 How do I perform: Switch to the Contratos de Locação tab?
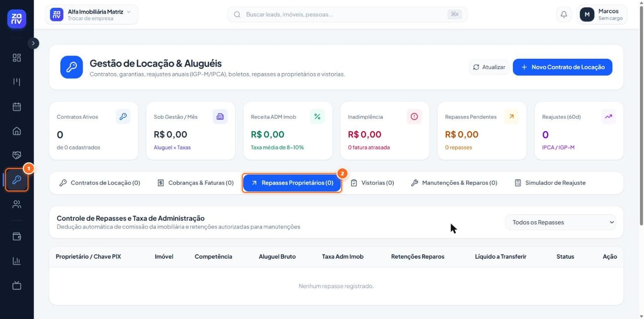pyautogui.click(x=100, y=183)
